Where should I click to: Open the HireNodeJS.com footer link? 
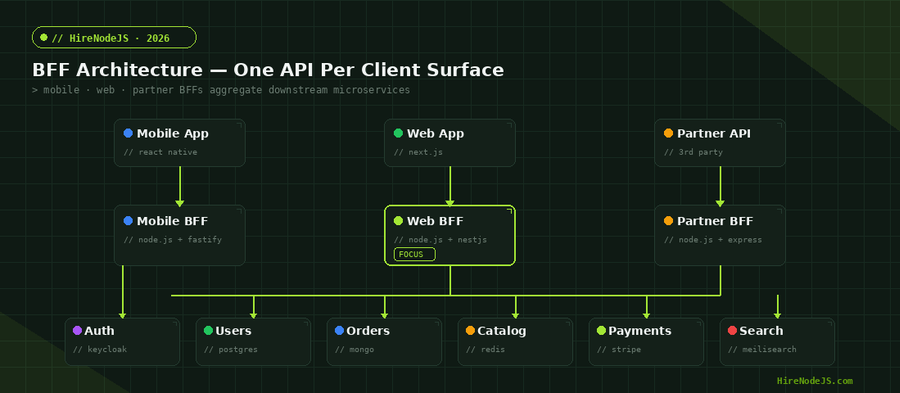click(x=814, y=381)
